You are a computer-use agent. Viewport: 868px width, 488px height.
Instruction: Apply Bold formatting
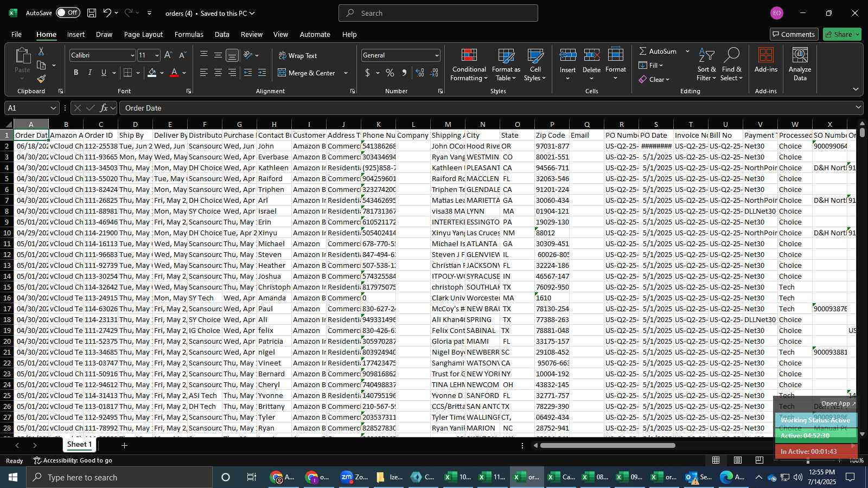click(76, 73)
